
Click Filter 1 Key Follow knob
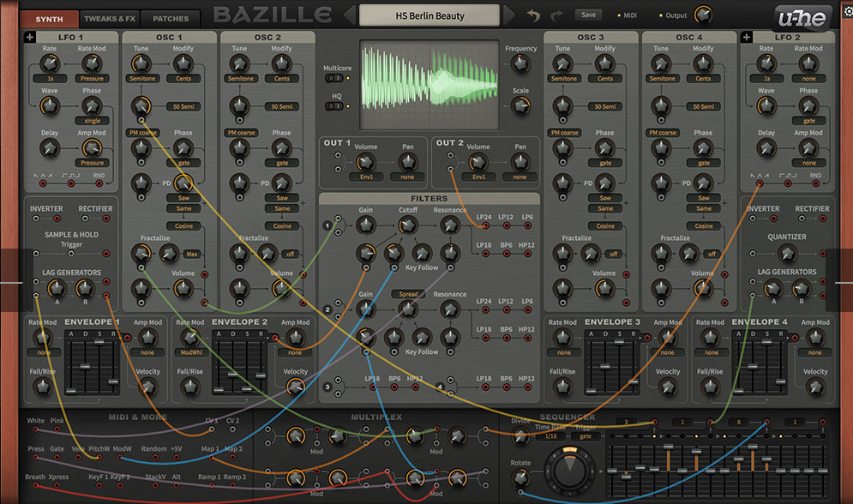[x=422, y=253]
